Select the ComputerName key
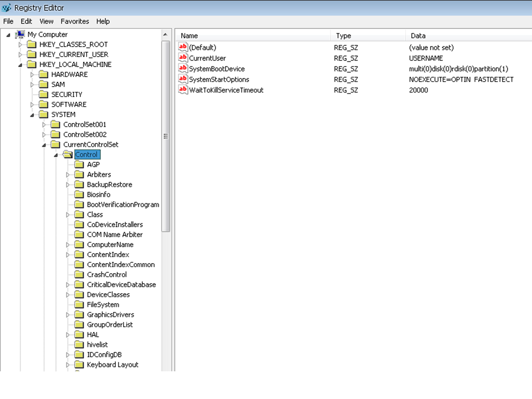Image resolution: width=532 pixels, height=399 pixels. (110, 244)
